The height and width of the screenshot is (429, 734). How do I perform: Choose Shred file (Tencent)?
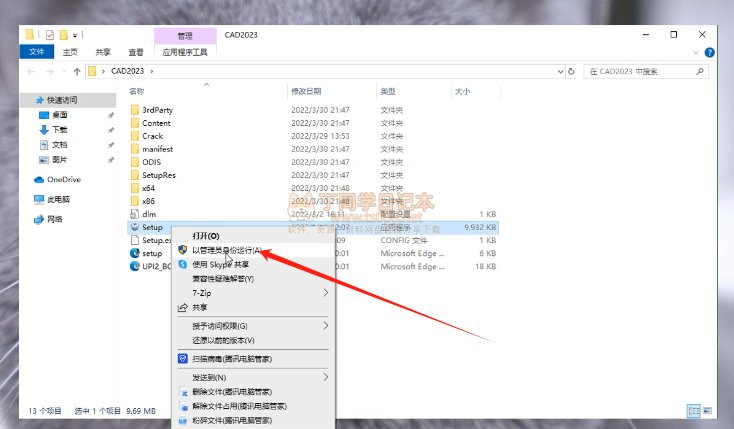tap(253, 420)
